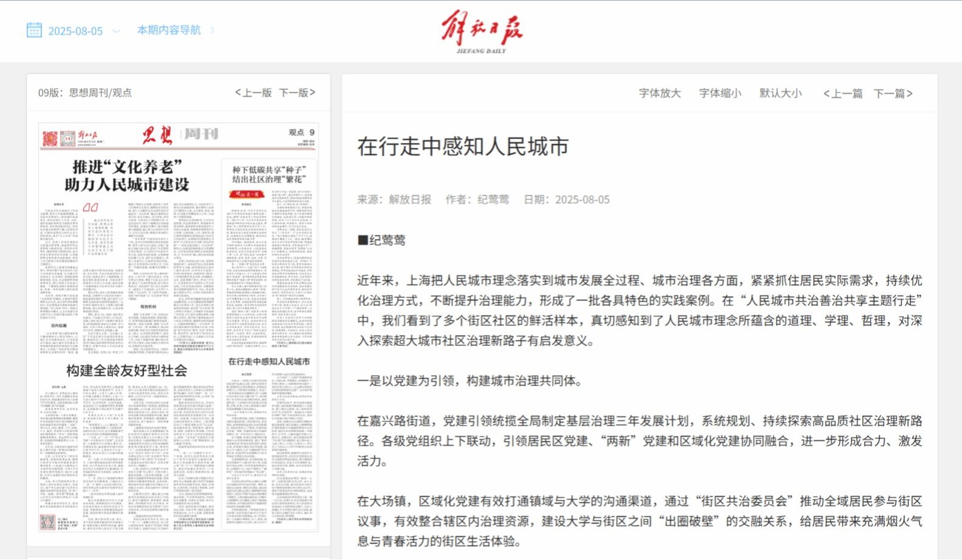Reset font with 默认大小
This screenshot has height=560, width=962.
pos(780,93)
